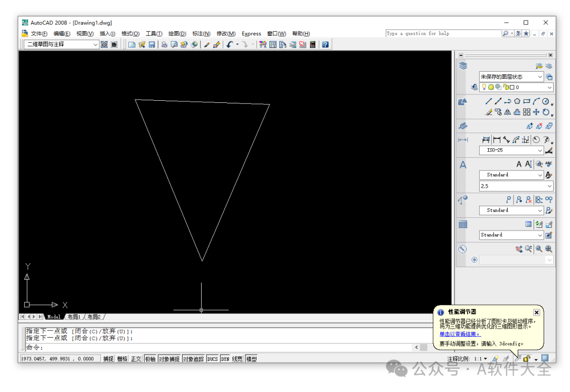Toggle DYN dynamic input

pos(225,359)
